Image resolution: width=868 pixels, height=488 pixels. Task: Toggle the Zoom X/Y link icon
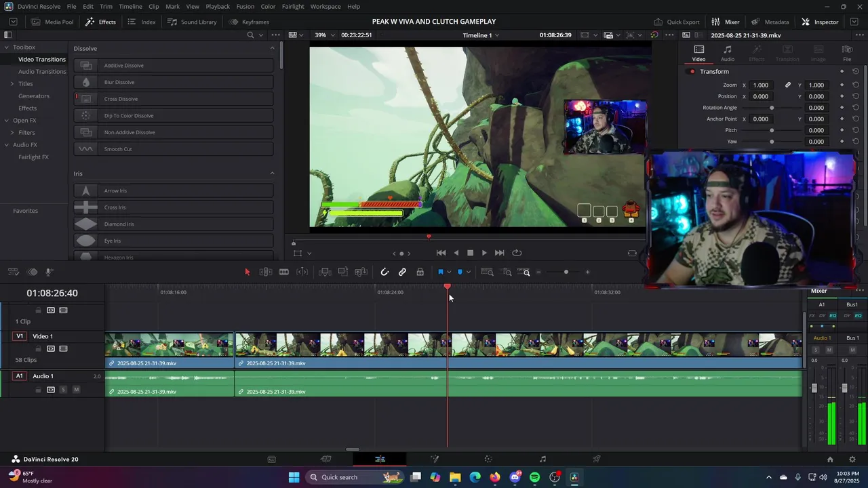[788, 85]
